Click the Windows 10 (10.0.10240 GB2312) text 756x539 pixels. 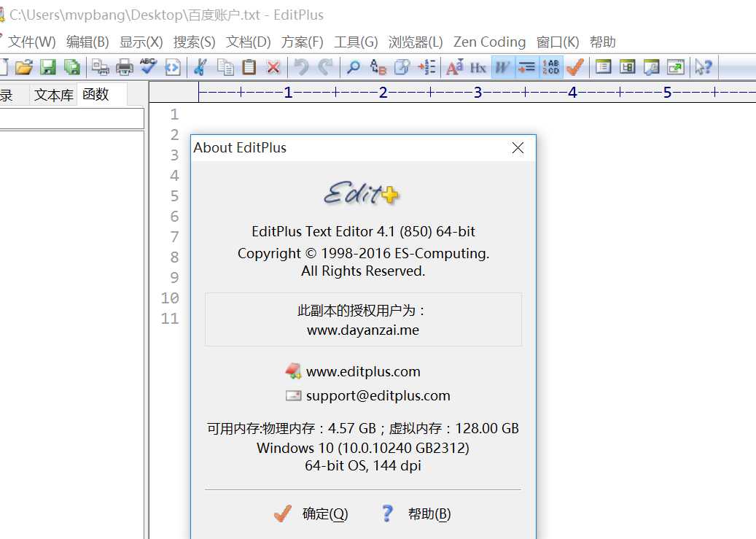click(x=363, y=448)
